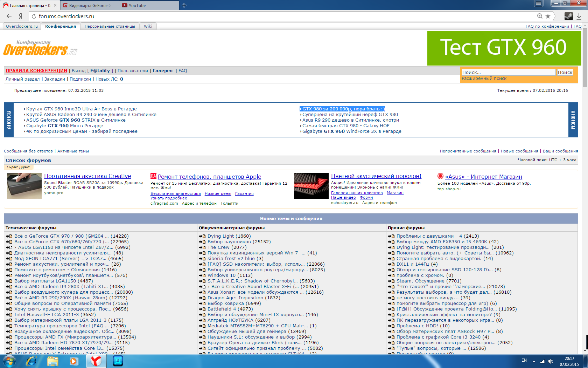Viewport: 588px width, 368px height.
Task: Click the forum 'Поиск' search button
Action: tap(565, 72)
